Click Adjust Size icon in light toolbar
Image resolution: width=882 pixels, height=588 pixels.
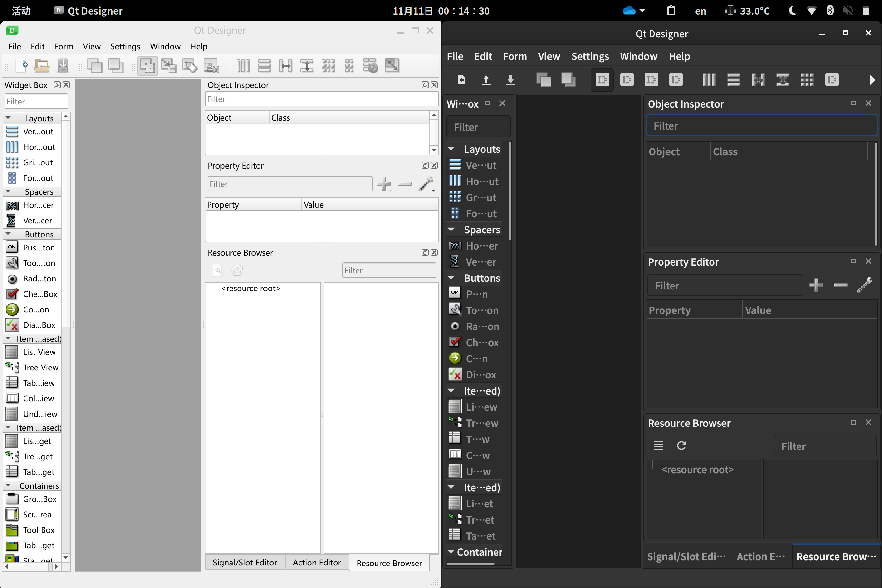[x=392, y=66]
